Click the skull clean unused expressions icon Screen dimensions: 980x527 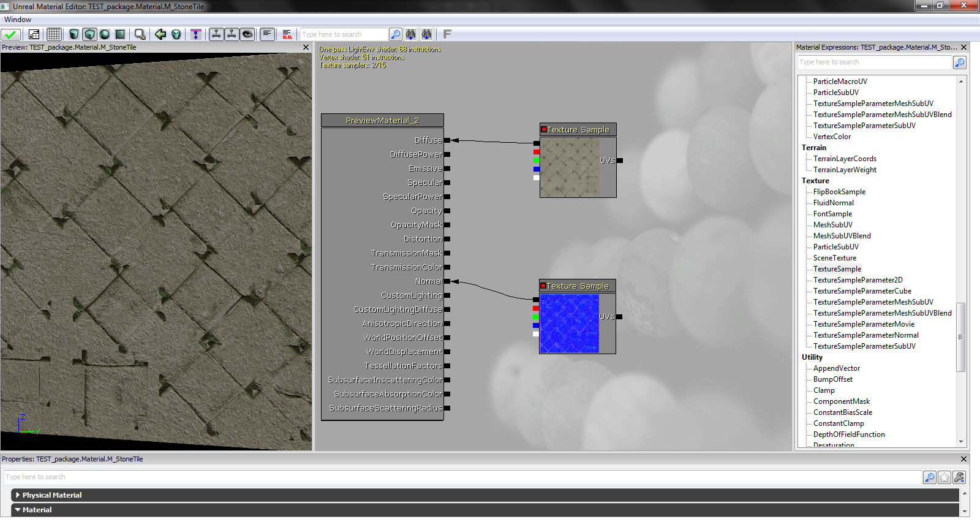click(x=176, y=34)
